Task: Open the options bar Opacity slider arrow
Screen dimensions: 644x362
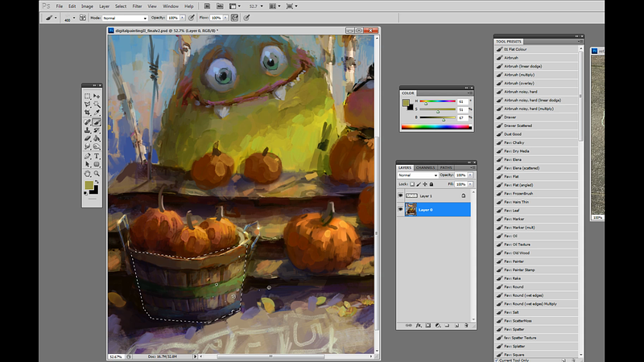Action: click(x=183, y=18)
